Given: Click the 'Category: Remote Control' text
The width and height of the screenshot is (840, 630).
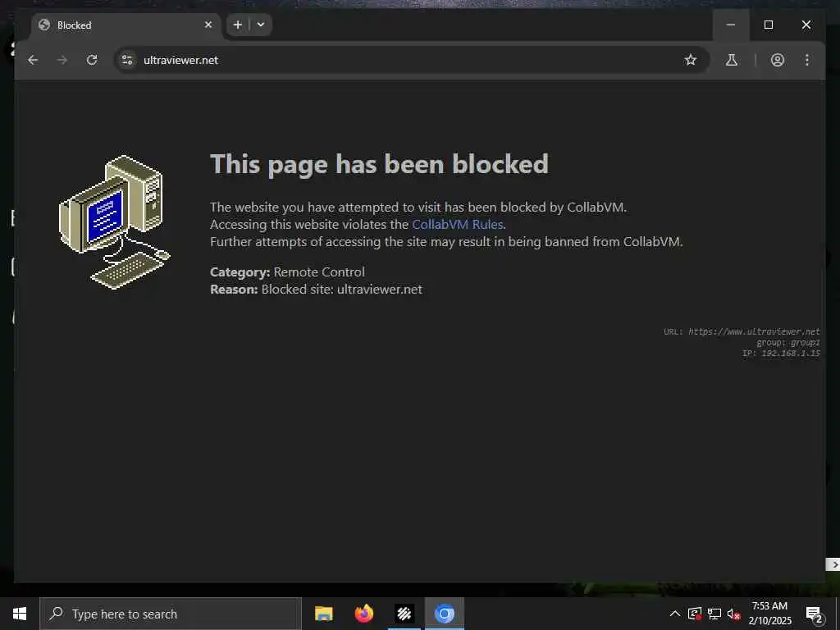Looking at the screenshot, I should click(x=287, y=272).
